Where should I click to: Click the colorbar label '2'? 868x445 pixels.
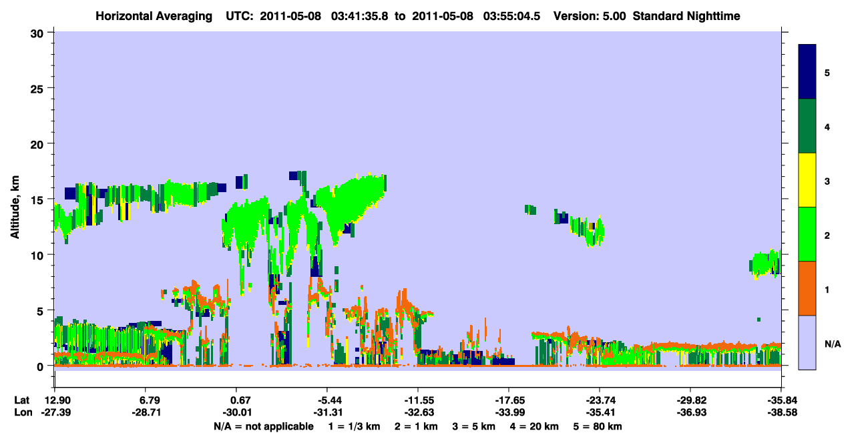pos(827,235)
